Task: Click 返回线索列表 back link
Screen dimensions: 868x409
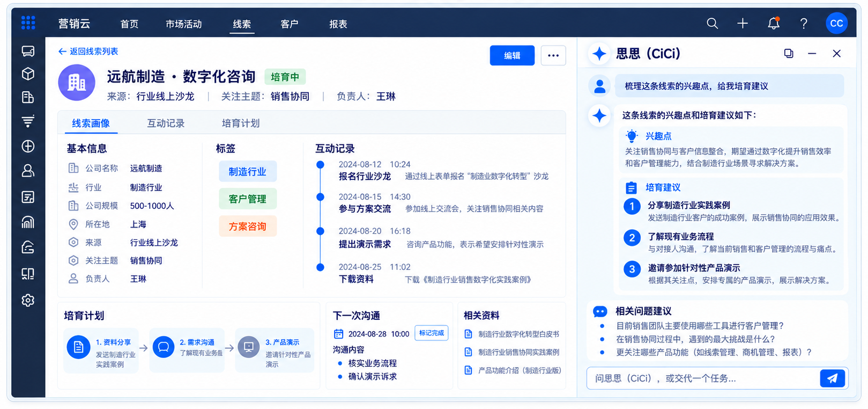Action: 88,52
